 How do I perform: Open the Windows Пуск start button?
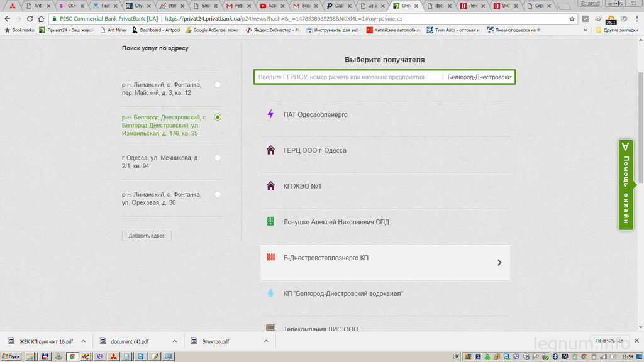11,357
